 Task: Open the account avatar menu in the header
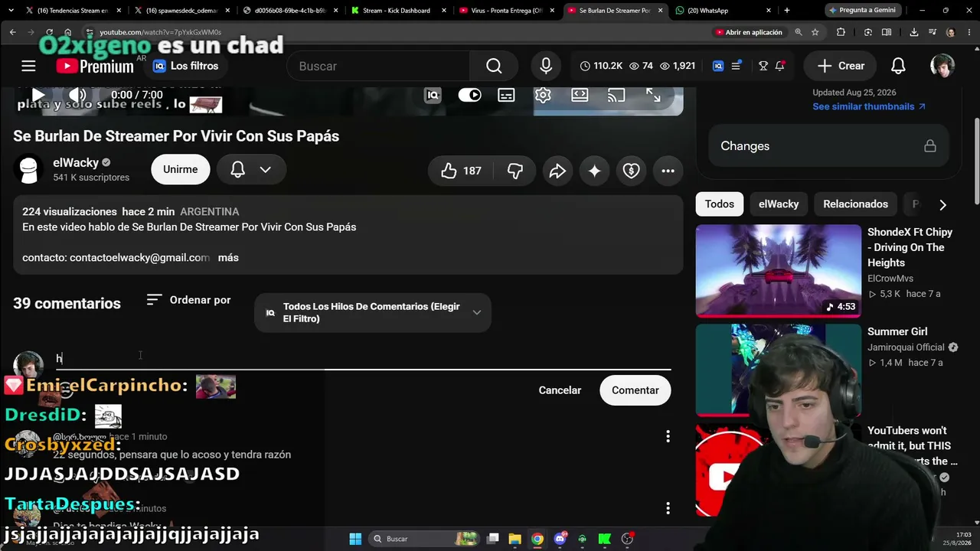(x=942, y=66)
